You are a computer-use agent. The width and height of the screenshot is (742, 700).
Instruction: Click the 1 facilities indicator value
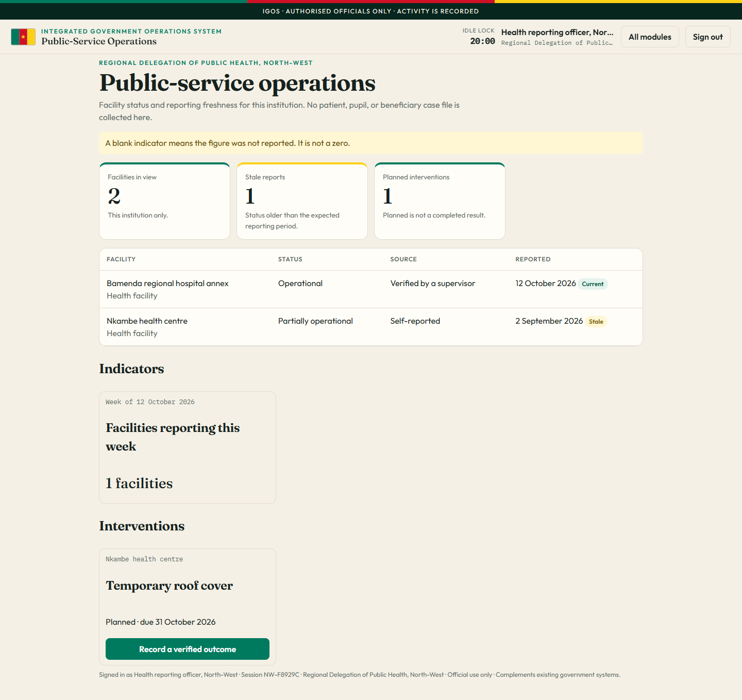[139, 484]
